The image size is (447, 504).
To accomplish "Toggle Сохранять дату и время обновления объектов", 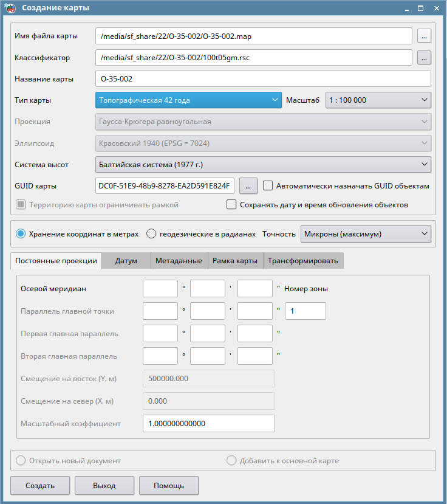I will (231, 205).
